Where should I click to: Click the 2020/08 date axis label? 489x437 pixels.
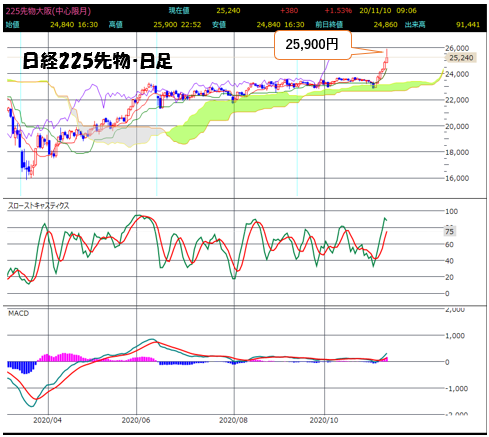pyautogui.click(x=233, y=420)
